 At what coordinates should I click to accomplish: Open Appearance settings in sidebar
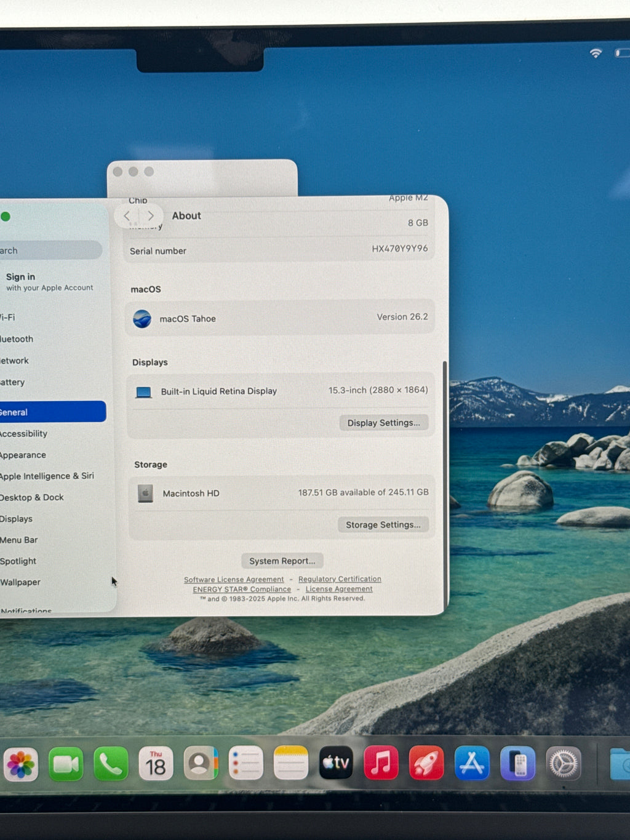53,455
